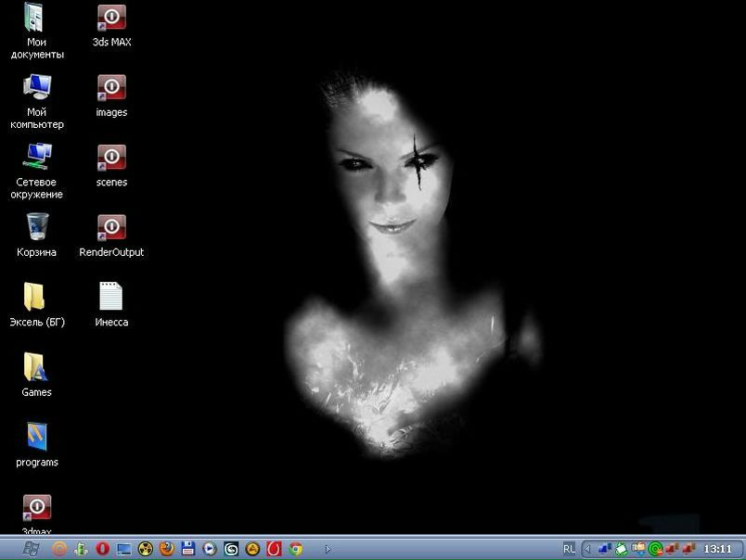Select the images shortcut icon
The height and width of the screenshot is (560, 746).
(x=111, y=88)
